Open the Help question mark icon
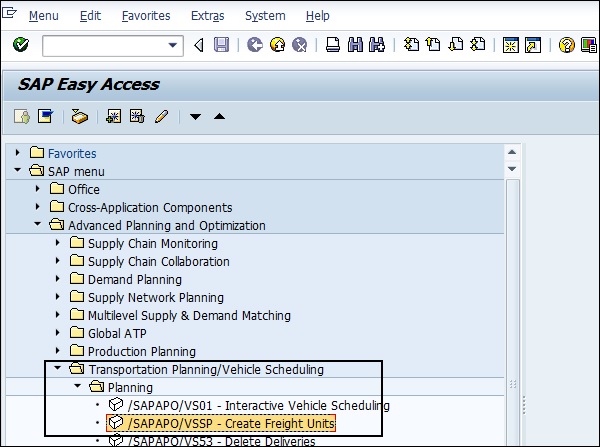The height and width of the screenshot is (447, 600). [x=567, y=45]
